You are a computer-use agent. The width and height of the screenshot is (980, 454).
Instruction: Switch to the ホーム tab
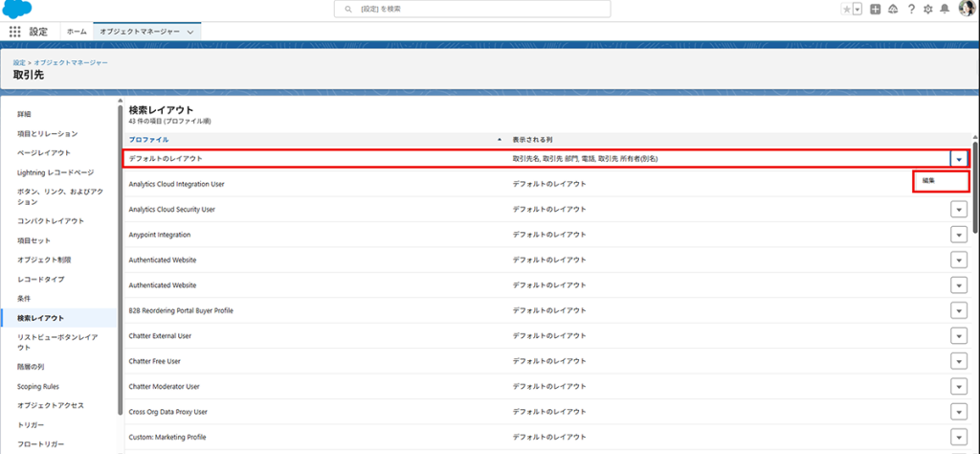[x=77, y=32]
